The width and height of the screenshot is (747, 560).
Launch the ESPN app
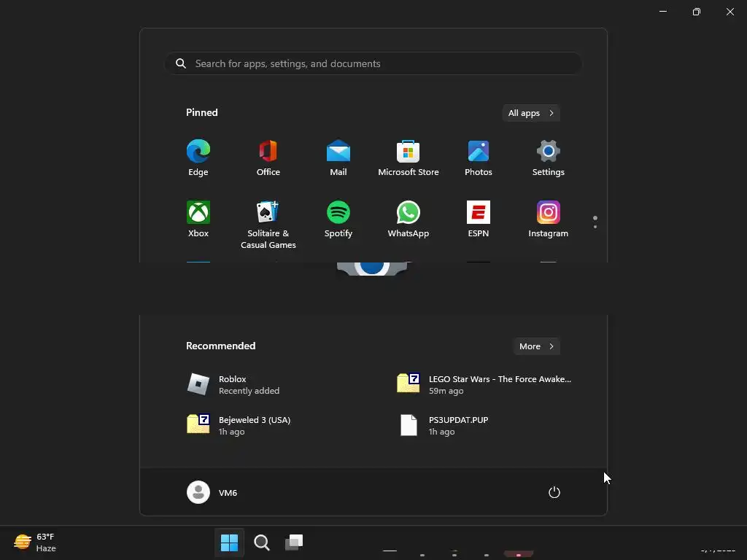[479, 219]
